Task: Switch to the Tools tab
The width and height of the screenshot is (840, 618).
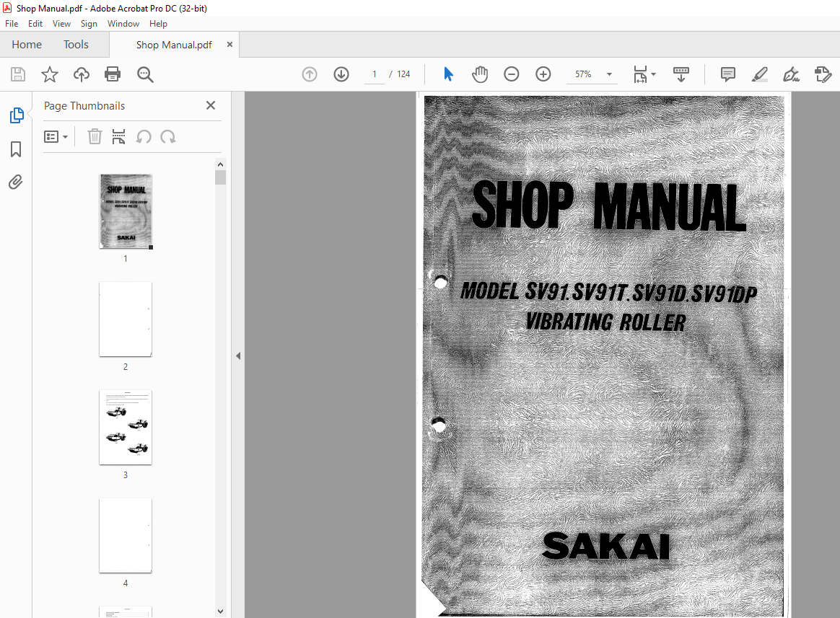Action: point(76,45)
